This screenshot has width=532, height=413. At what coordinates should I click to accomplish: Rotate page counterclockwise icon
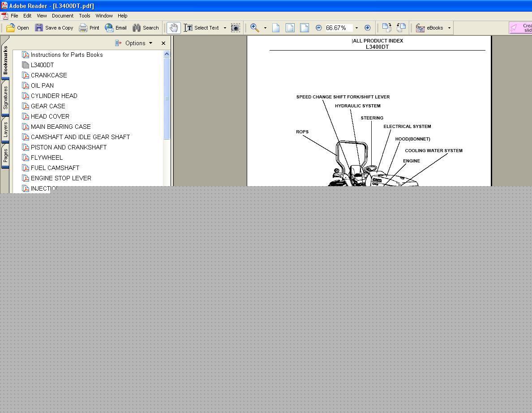(401, 27)
